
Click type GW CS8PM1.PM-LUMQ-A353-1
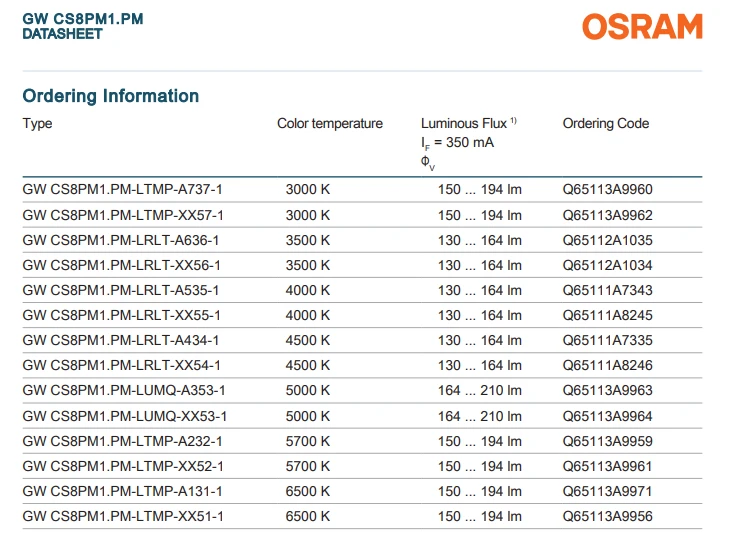click(x=124, y=390)
